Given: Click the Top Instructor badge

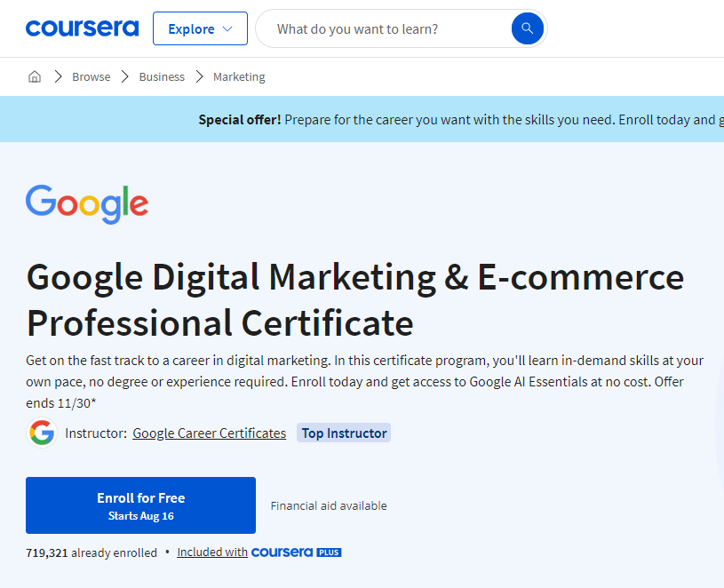Looking at the screenshot, I should click(x=344, y=433).
